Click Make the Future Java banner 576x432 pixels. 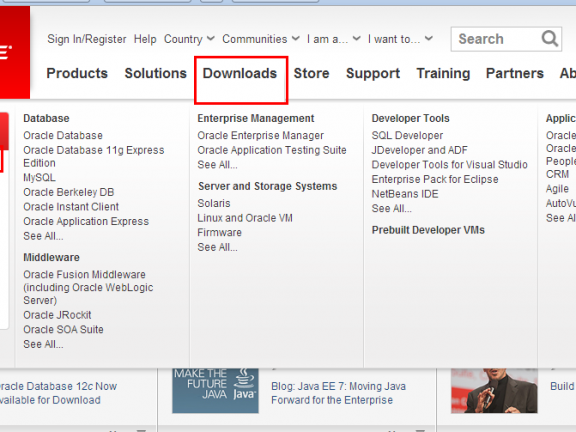(215, 390)
